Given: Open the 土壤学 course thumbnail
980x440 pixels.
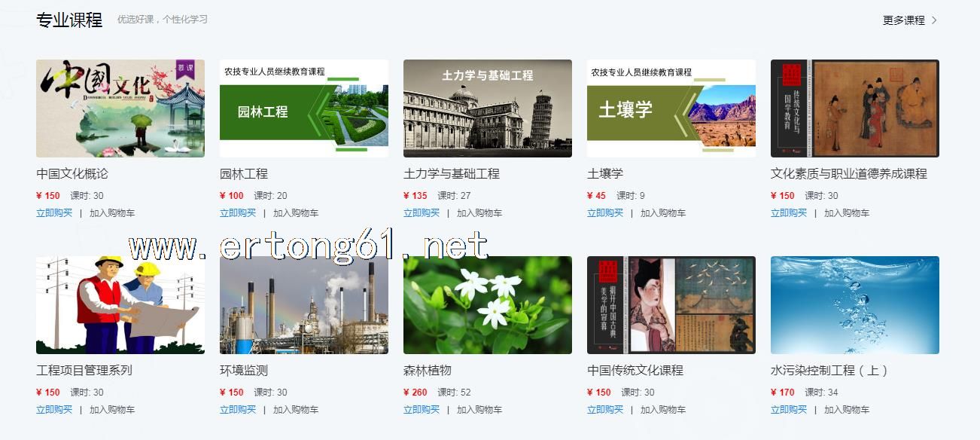Looking at the screenshot, I should click(x=671, y=108).
